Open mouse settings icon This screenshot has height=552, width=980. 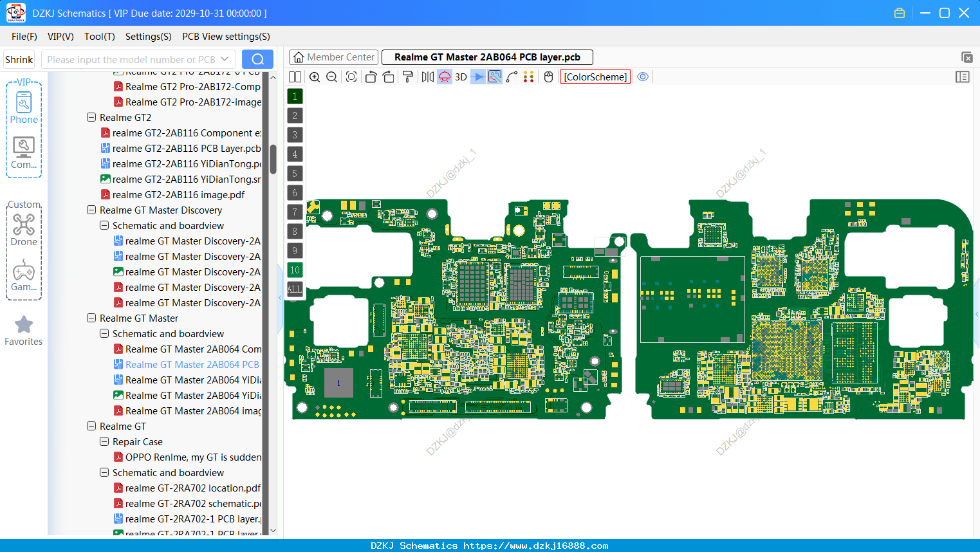pos(549,77)
